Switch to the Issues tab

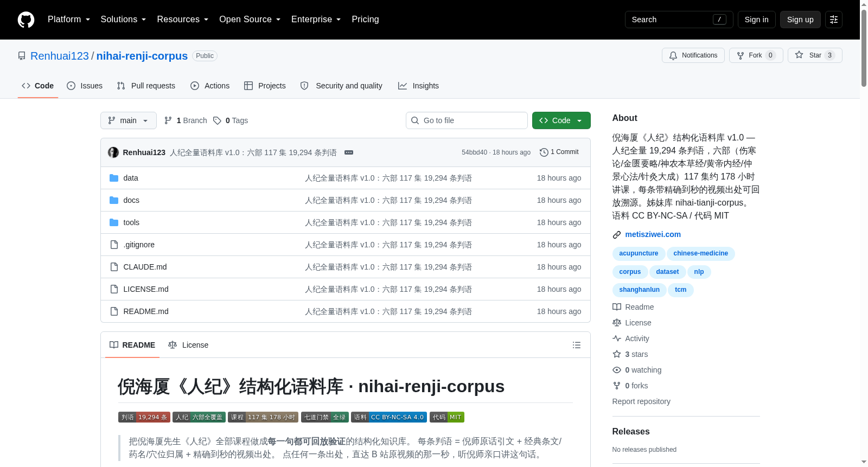(85, 86)
